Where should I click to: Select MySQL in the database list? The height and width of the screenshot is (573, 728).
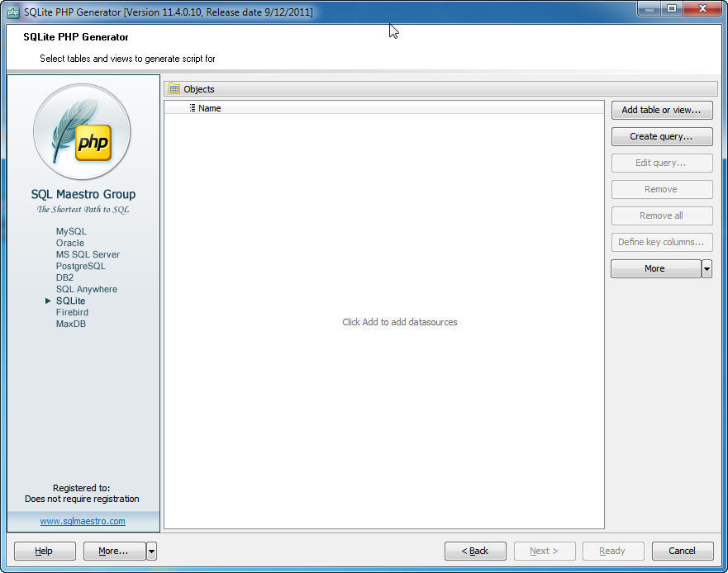pyautogui.click(x=70, y=231)
